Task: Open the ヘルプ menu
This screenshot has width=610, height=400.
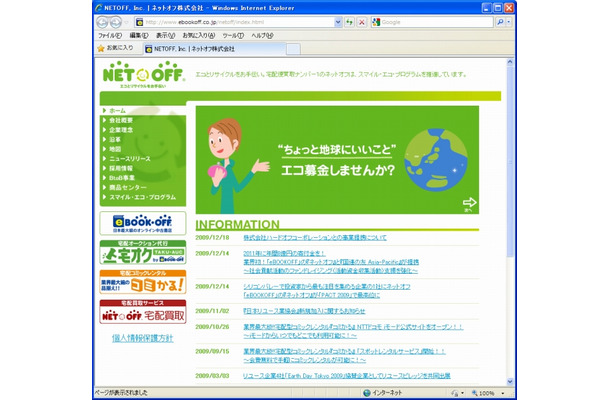Action: pyautogui.click(x=262, y=35)
